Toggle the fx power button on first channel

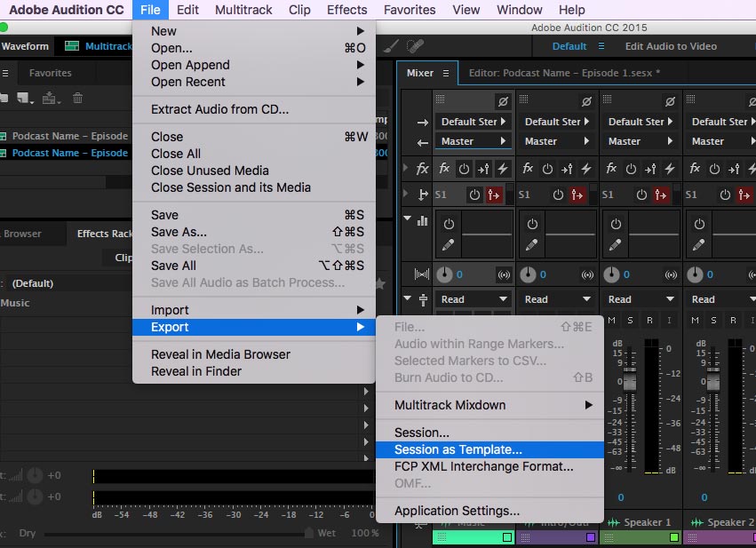pos(463,168)
